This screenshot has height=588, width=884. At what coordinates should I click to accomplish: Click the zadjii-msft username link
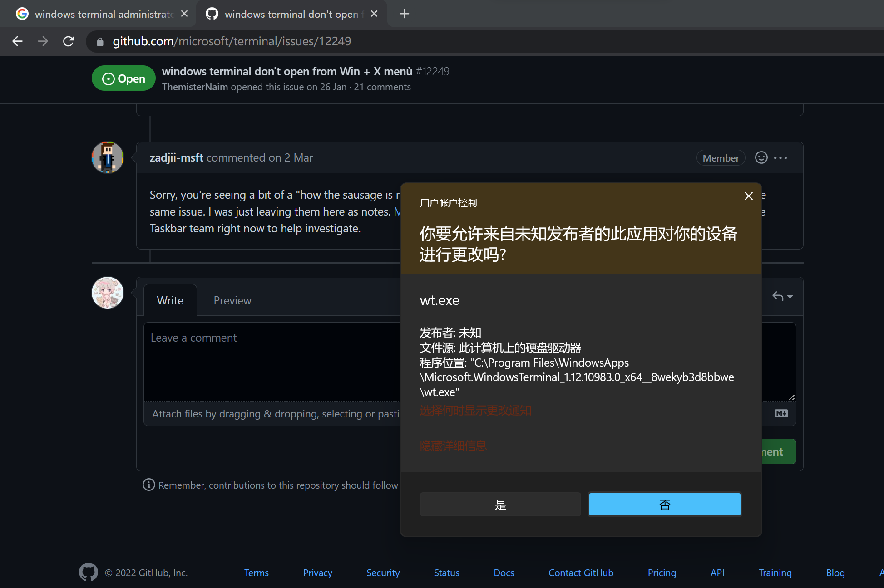point(176,157)
